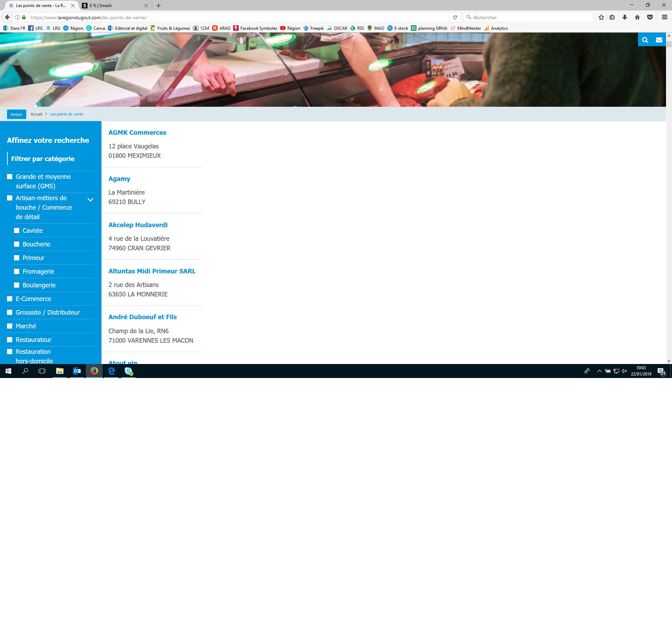This screenshot has height=630, width=672.
Task: Click the blue Retour button
Action: 16,114
